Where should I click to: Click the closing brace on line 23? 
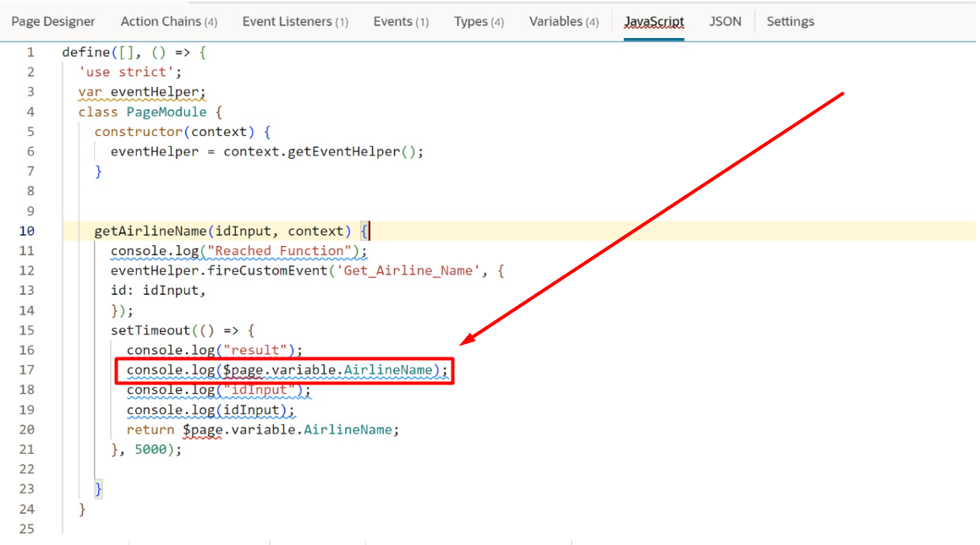coord(98,489)
